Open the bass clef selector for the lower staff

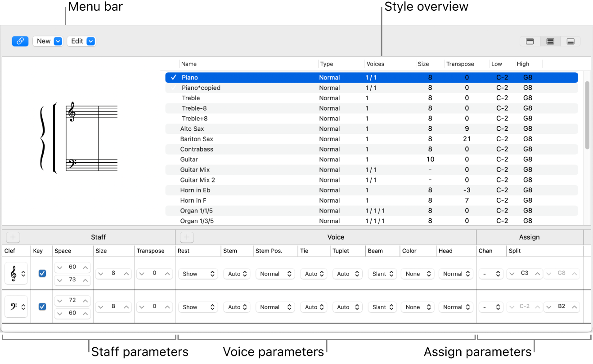[x=16, y=306]
